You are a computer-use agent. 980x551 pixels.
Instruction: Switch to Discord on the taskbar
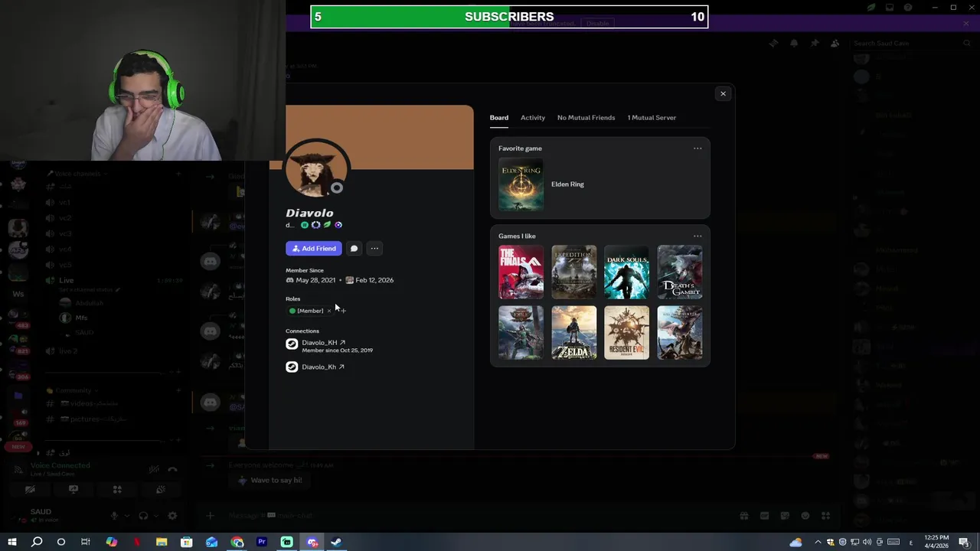pyautogui.click(x=312, y=543)
